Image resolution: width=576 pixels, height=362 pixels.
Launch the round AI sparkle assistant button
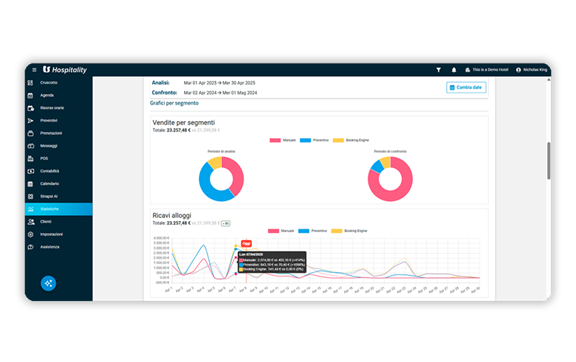click(48, 283)
